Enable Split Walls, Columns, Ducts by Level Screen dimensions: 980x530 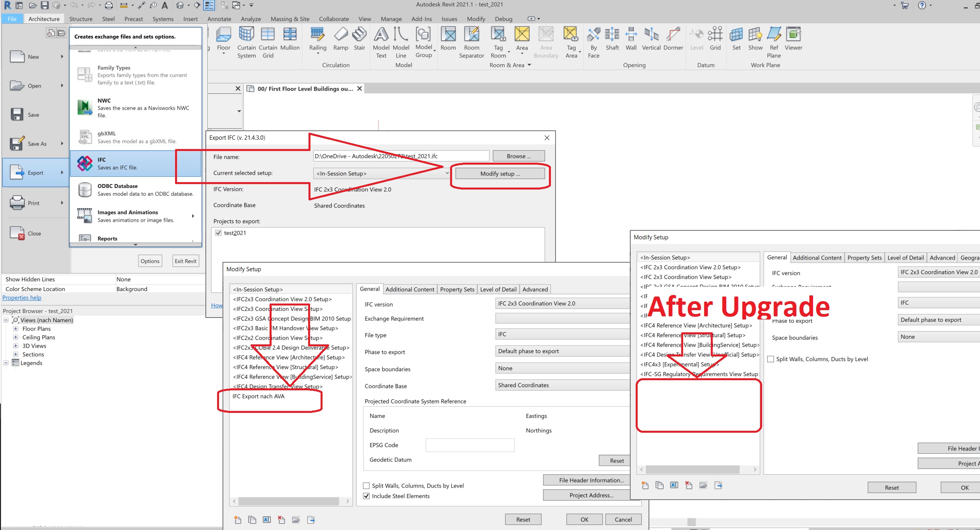tap(366, 486)
